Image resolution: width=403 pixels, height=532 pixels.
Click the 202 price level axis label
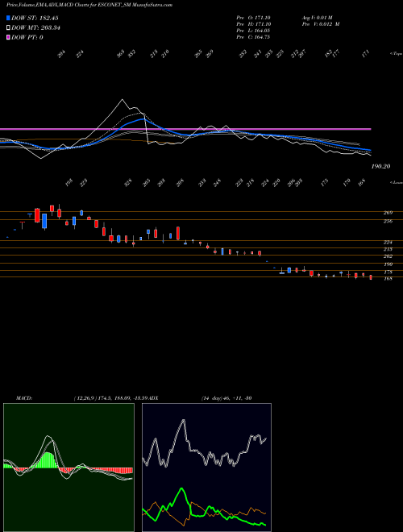(388, 256)
